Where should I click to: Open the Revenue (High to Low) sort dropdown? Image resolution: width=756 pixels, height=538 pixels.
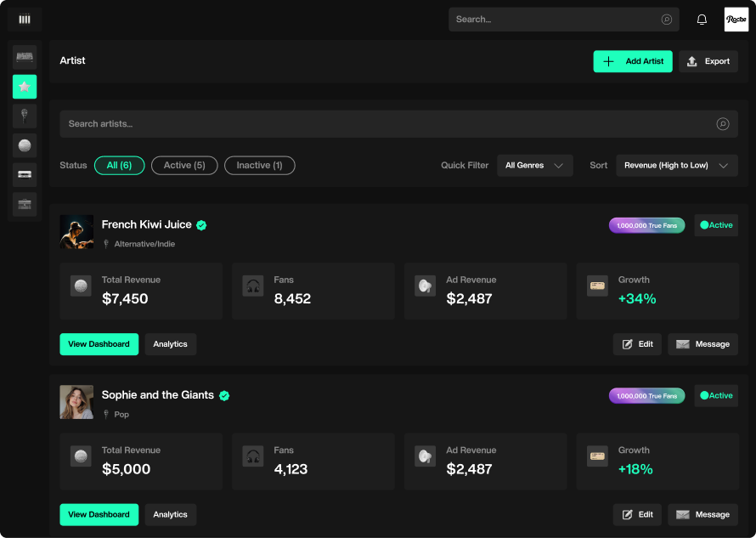676,166
